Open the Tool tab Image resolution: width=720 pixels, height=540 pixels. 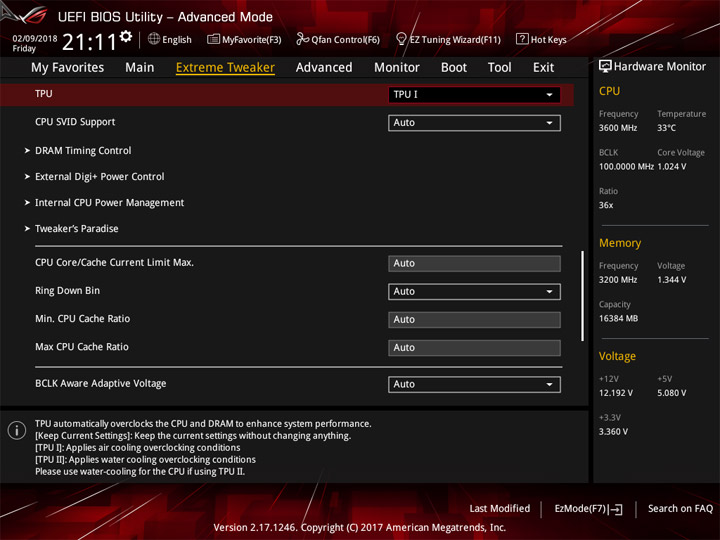tap(499, 68)
